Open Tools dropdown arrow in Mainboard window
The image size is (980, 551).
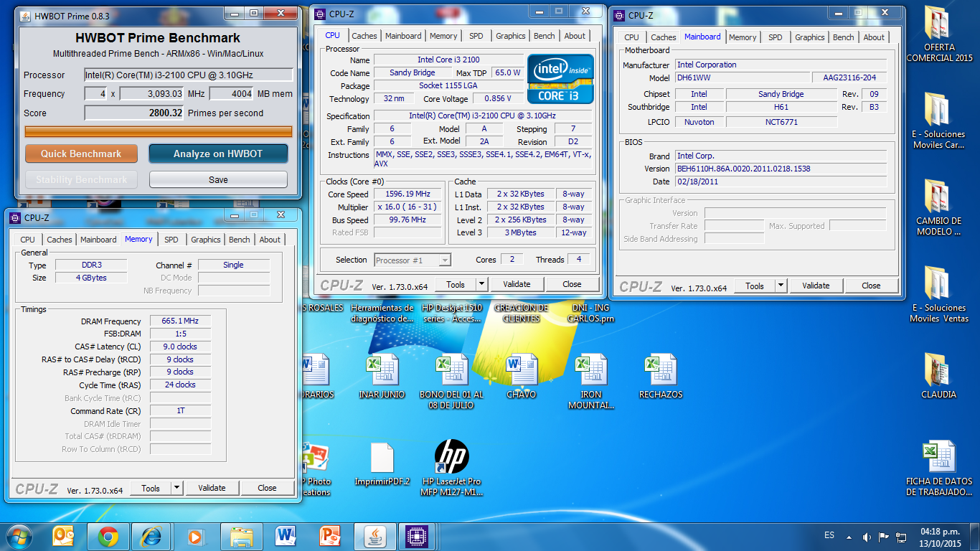[781, 286]
